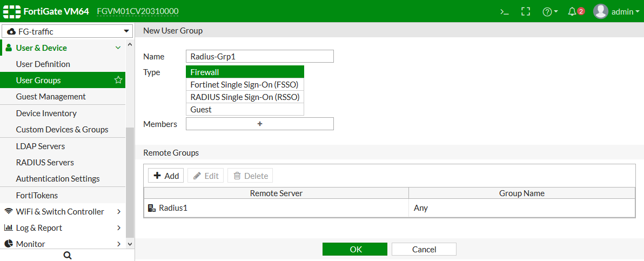This screenshot has height=261, width=644.
Task: Click the sidebar scrollbar
Action: coord(130,184)
